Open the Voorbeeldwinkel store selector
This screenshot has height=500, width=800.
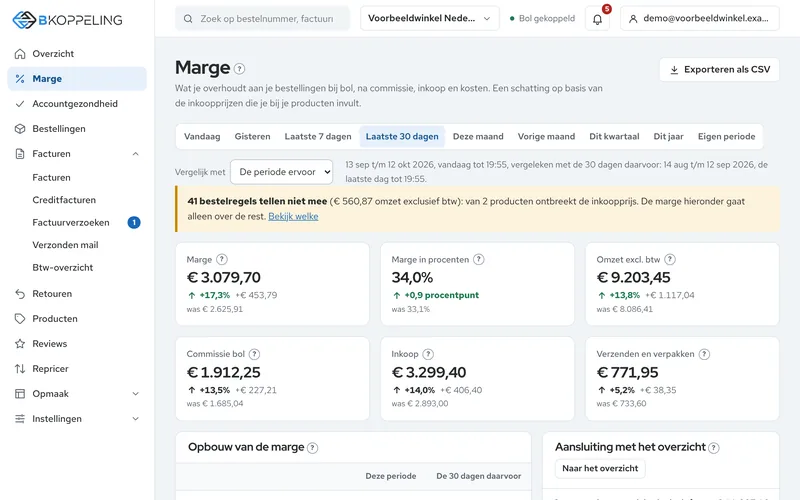[x=430, y=18]
